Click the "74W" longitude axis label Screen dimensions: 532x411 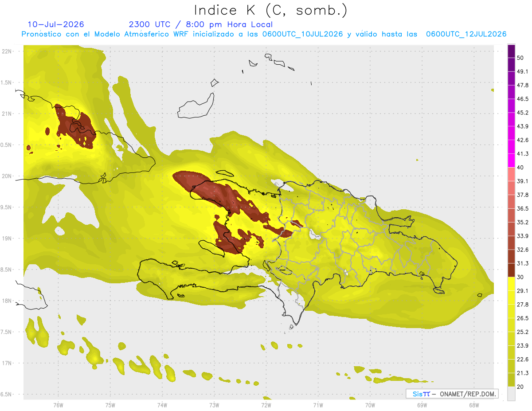point(162,405)
